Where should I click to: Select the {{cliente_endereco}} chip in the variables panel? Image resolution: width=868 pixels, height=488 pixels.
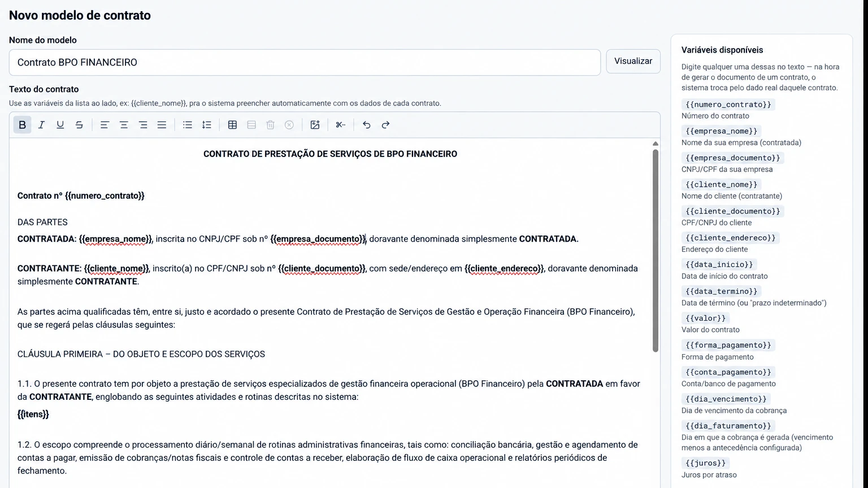pos(730,238)
